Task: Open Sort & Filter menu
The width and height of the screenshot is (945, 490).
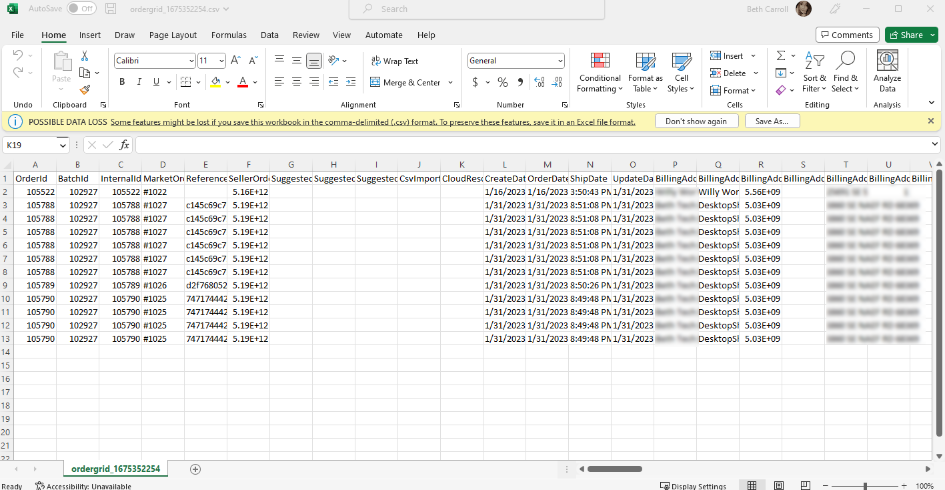Action: (x=814, y=72)
